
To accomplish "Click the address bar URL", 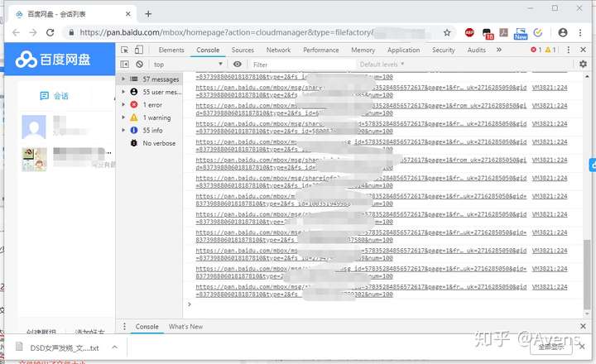I will (x=227, y=32).
